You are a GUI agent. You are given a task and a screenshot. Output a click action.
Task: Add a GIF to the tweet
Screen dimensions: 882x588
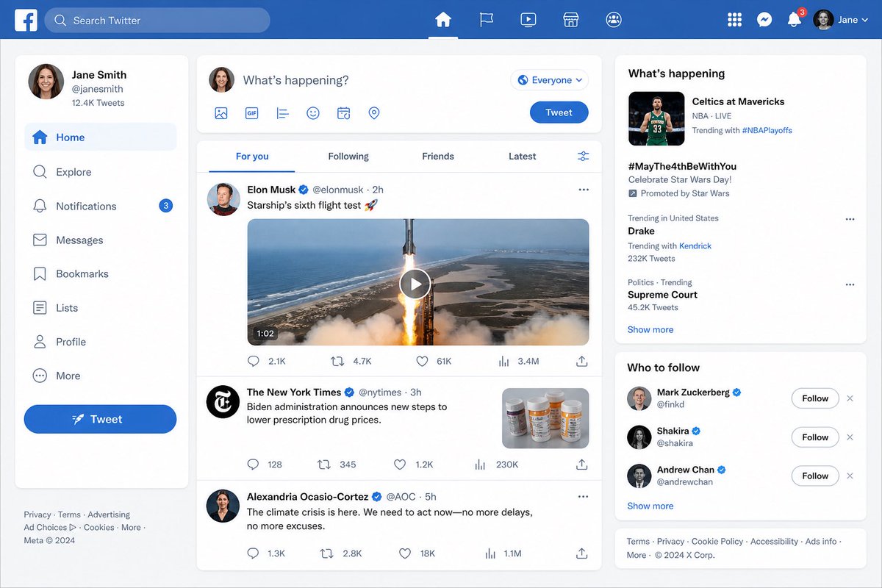point(252,113)
